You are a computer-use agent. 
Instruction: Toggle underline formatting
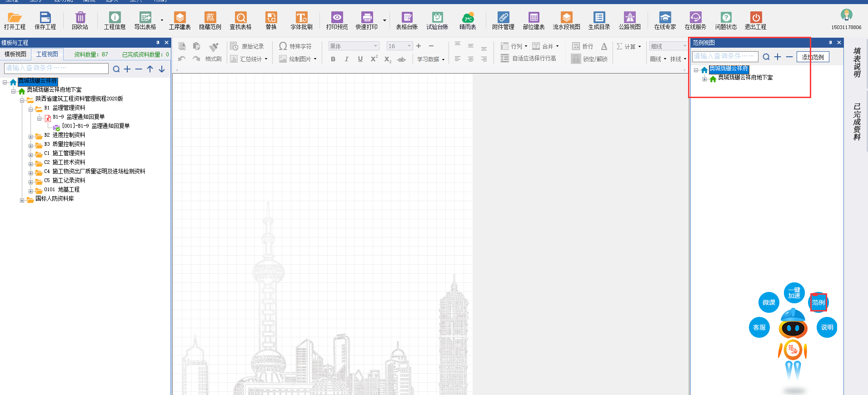pos(360,59)
